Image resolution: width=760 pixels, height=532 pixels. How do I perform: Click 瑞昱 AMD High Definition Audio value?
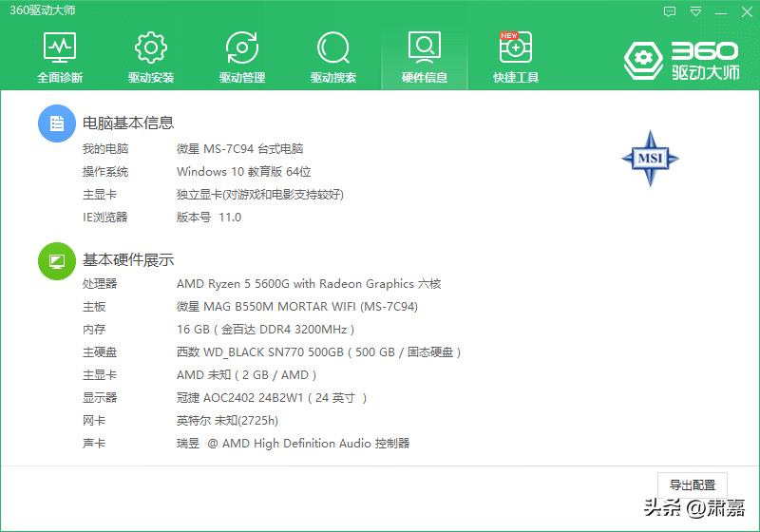pyautogui.click(x=294, y=444)
